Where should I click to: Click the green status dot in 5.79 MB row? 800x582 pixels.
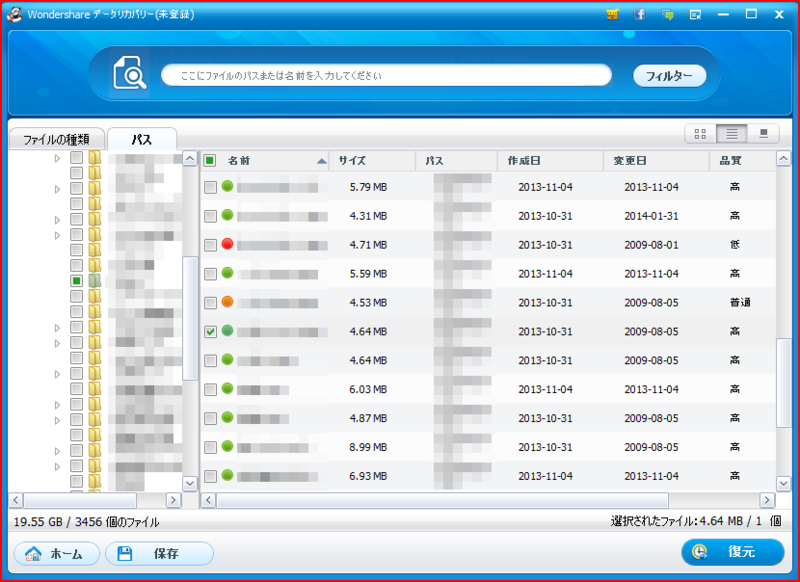[x=228, y=186]
